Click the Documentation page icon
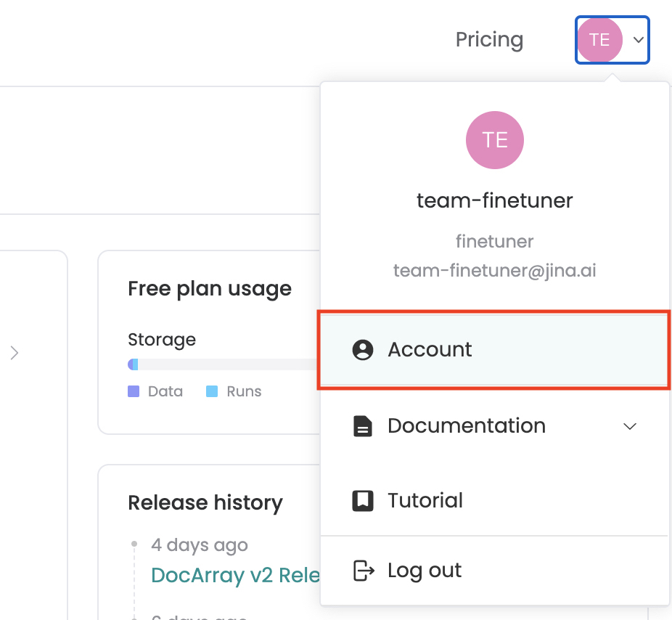 [362, 426]
